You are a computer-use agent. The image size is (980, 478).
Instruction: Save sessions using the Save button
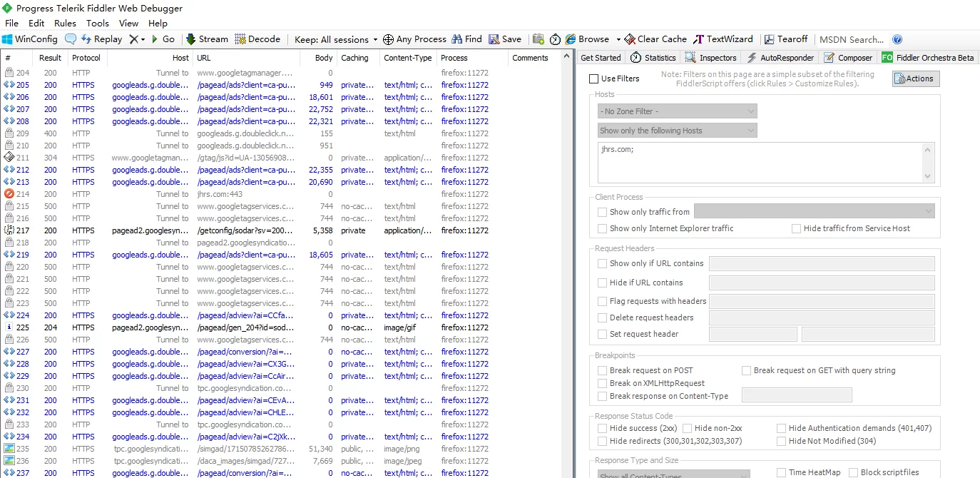point(505,39)
